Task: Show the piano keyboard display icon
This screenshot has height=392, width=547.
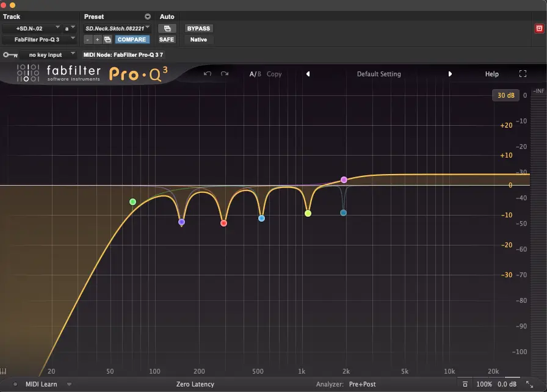Action: click(x=4, y=371)
